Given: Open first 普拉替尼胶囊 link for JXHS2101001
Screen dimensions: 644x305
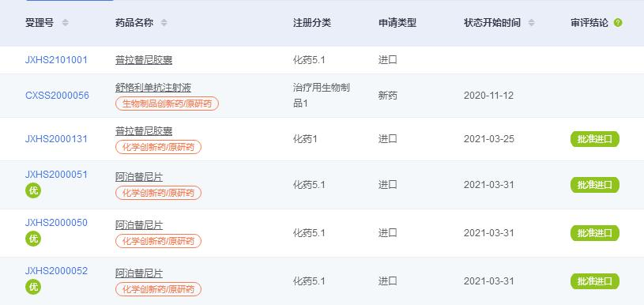Looking at the screenshot, I should [x=144, y=60].
